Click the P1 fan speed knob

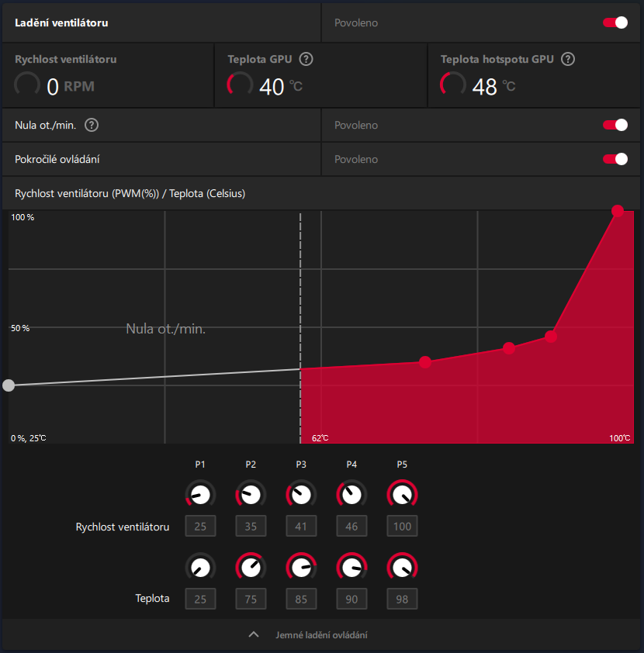coord(200,495)
